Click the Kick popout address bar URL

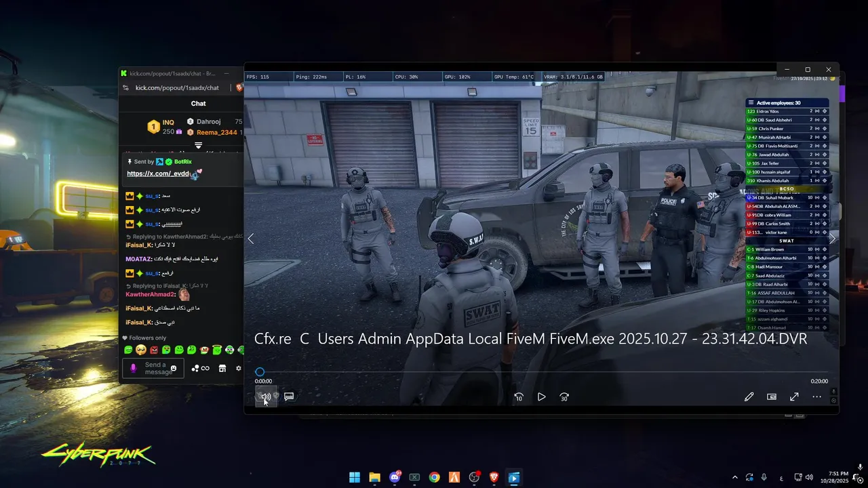point(177,87)
